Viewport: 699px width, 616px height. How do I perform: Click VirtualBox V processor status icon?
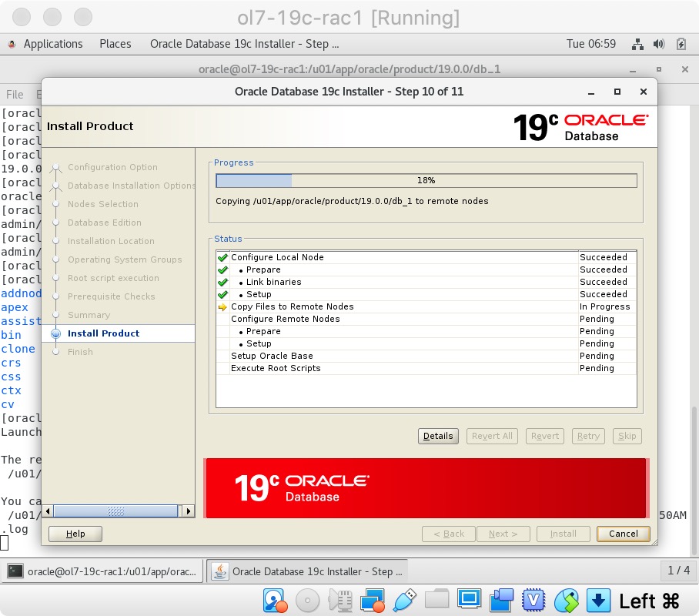point(533,601)
